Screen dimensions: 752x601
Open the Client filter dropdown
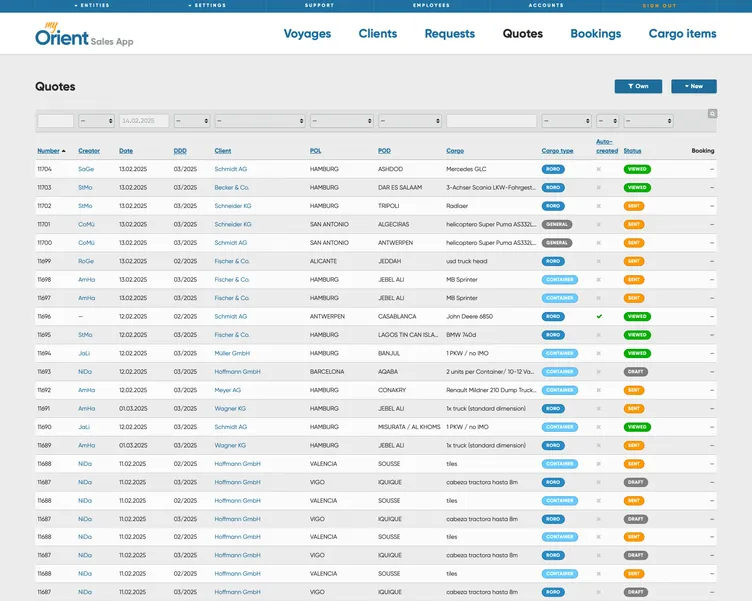coord(260,121)
